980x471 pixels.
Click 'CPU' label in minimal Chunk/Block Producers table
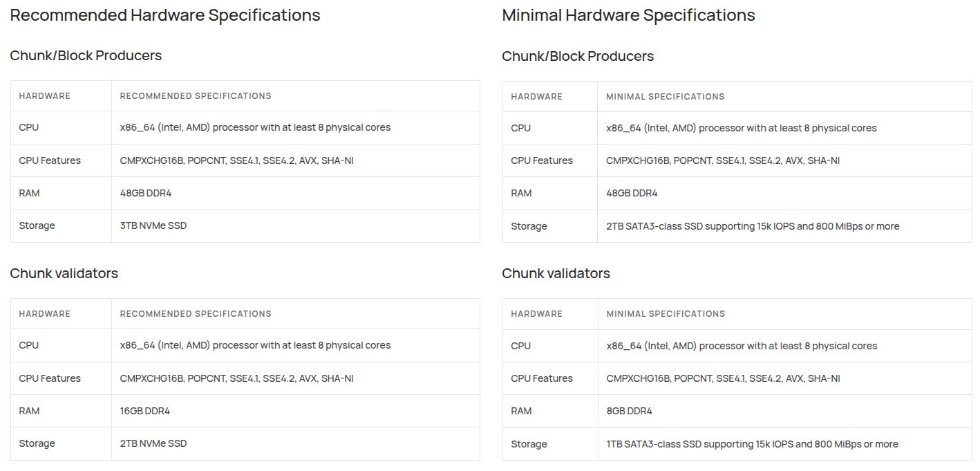521,128
